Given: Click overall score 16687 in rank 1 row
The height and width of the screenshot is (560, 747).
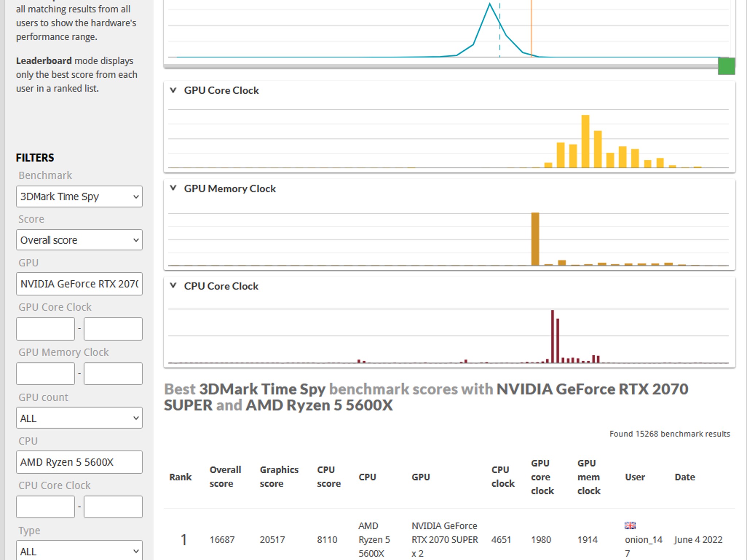Looking at the screenshot, I should [x=222, y=540].
